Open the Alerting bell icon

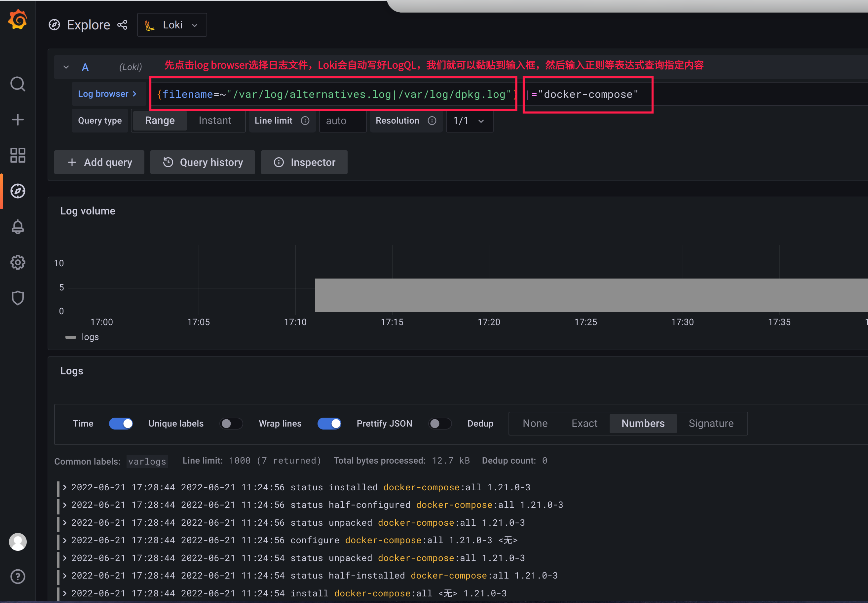click(x=18, y=227)
